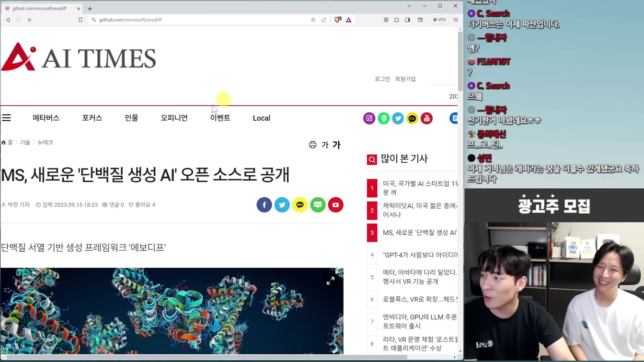Click the purple M extension icon
644x362 pixels.
click(386, 20)
